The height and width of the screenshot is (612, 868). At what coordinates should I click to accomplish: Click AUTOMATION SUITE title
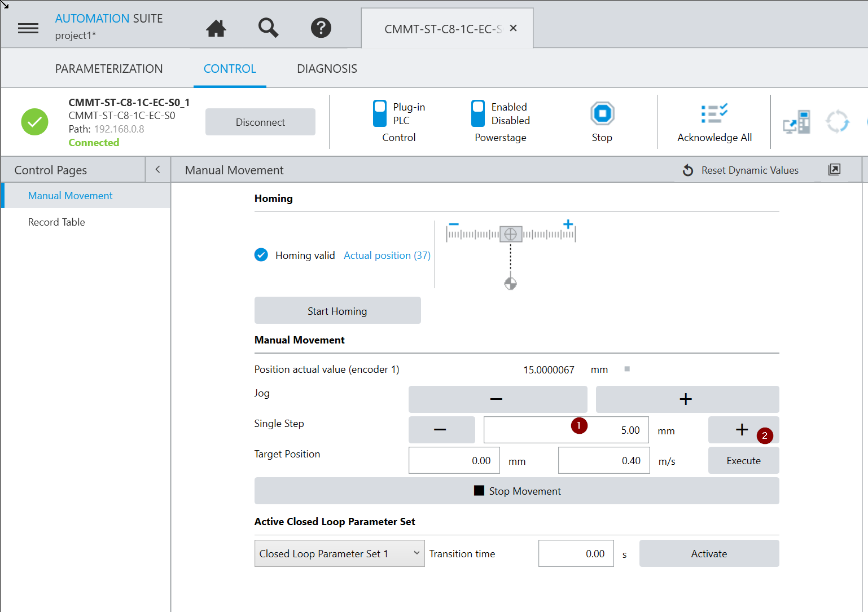[x=109, y=19]
